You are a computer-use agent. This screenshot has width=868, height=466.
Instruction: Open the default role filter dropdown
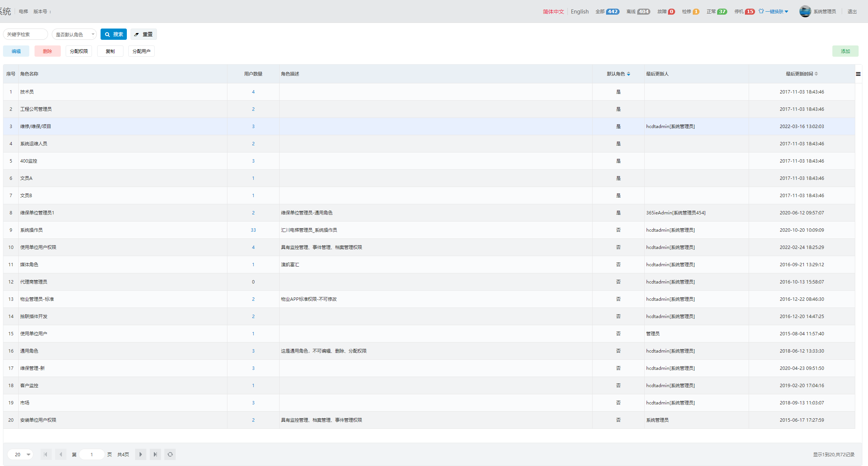(x=74, y=34)
